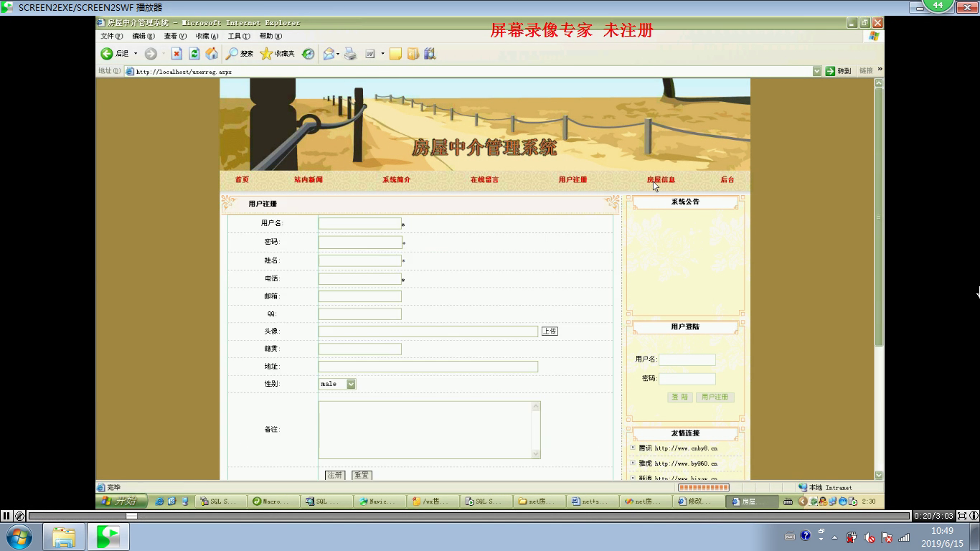Viewport: 980px width, 551px height.
Task: Click the IE Forward arrow button
Action: point(151,54)
